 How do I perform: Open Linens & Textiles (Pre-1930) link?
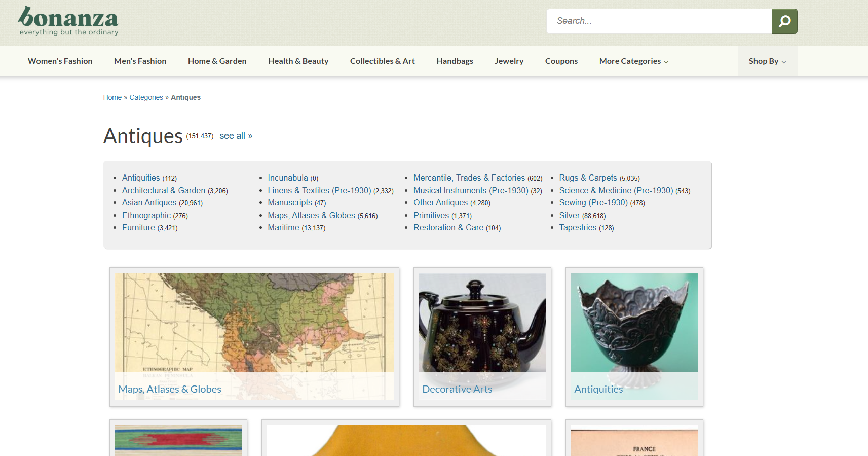click(320, 191)
